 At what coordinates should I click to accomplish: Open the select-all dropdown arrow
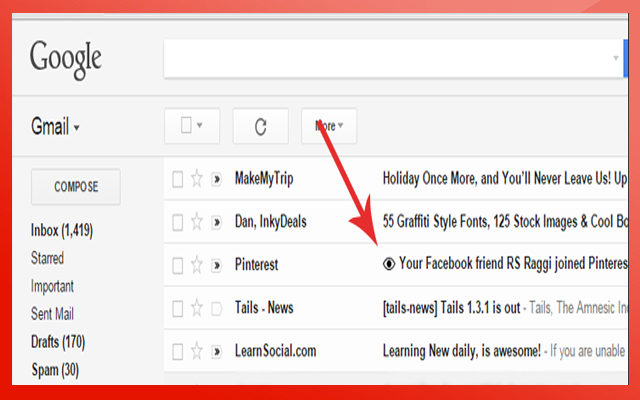[200, 125]
